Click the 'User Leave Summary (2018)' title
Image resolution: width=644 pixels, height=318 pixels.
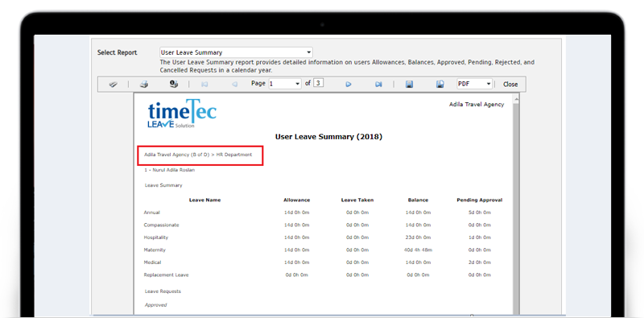pos(328,137)
